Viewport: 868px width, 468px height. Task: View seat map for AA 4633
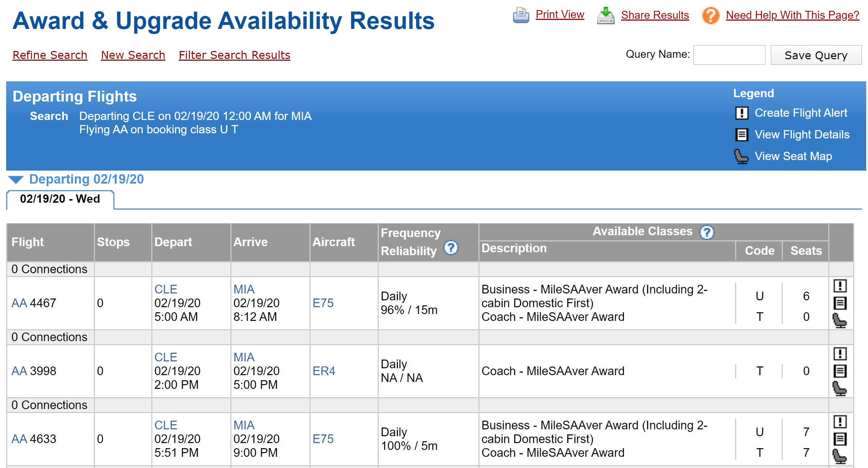tap(839, 456)
